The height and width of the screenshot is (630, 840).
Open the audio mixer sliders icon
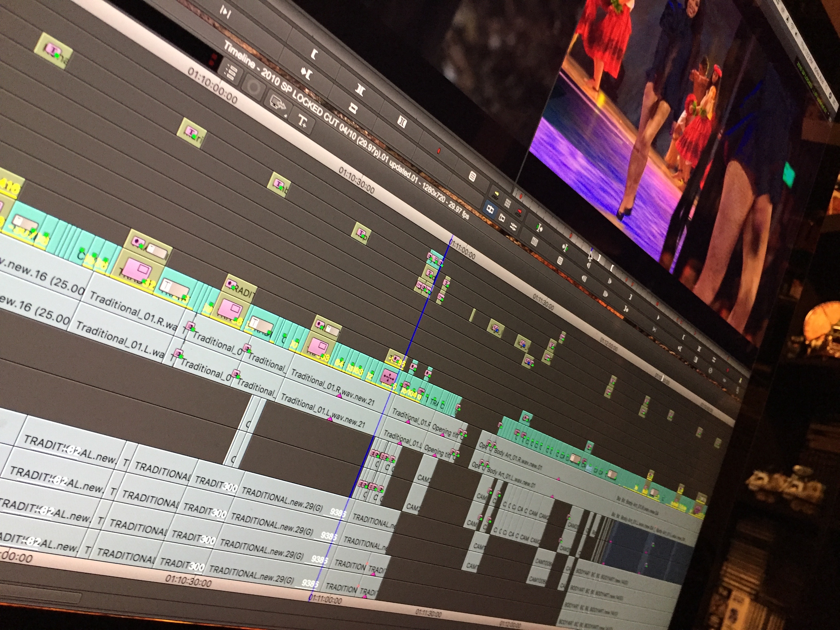[x=513, y=227]
